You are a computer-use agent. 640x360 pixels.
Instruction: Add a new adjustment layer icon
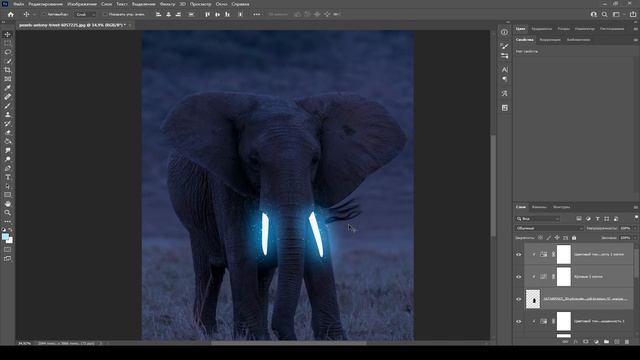coord(596,342)
